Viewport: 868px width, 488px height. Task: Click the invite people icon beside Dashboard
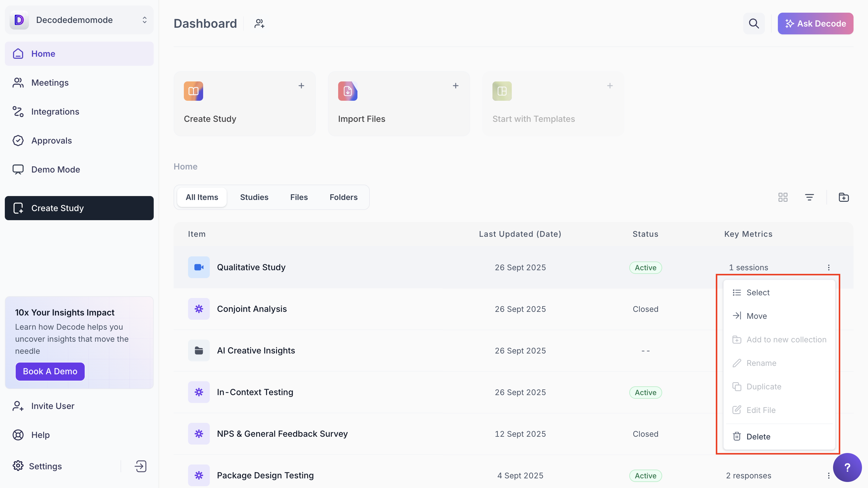259,24
